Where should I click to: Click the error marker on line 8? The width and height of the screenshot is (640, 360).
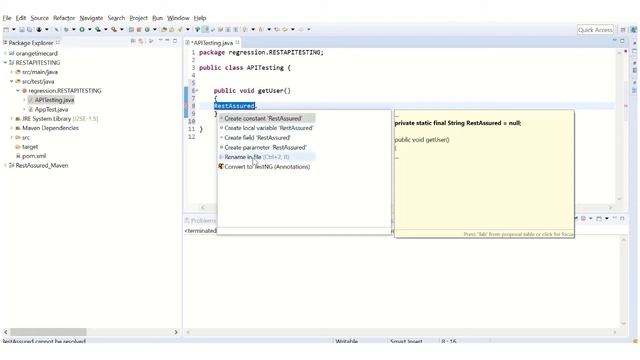pyautogui.click(x=187, y=106)
